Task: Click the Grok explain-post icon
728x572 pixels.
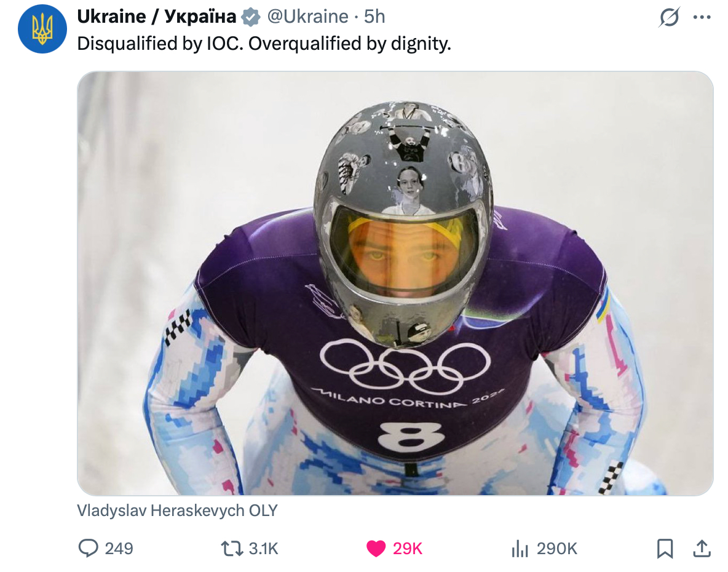Action: tap(668, 18)
